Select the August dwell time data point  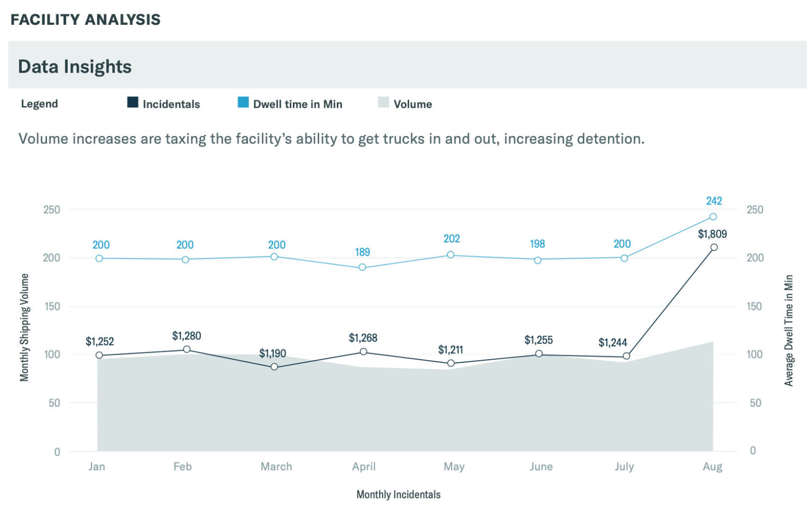[713, 217]
